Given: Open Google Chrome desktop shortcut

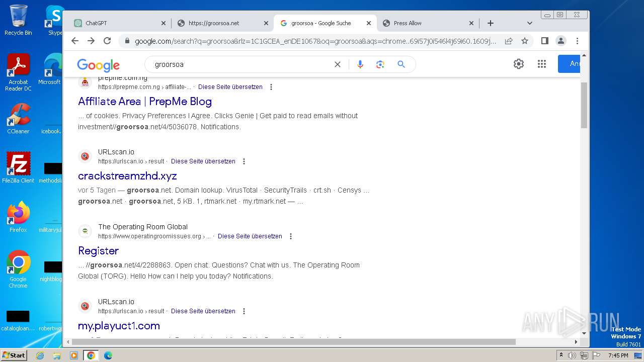Looking at the screenshot, I should point(18,269).
